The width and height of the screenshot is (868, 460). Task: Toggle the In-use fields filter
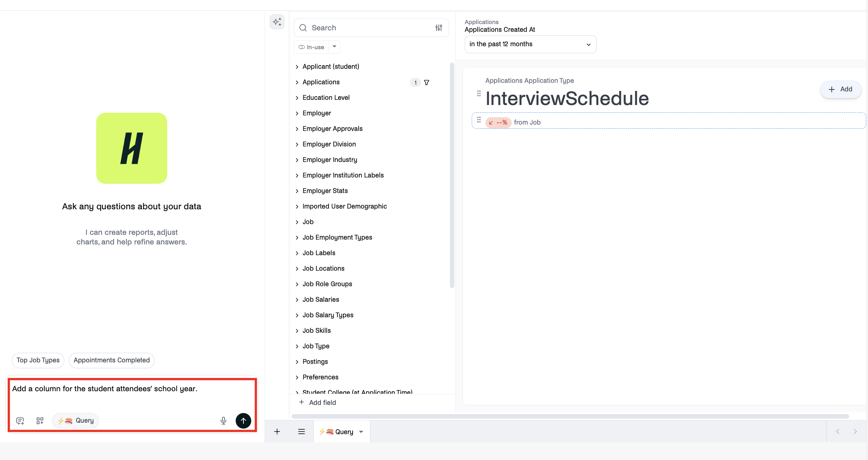(x=312, y=47)
